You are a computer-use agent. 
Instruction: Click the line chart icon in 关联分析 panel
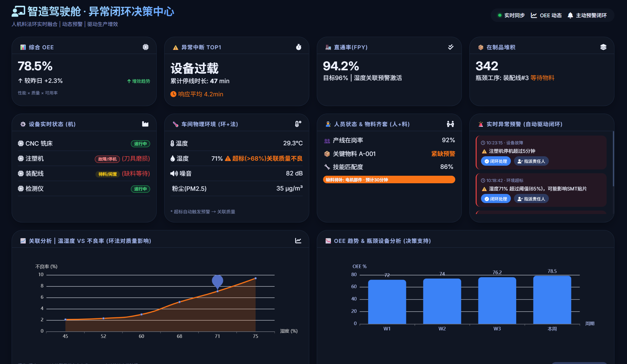click(298, 241)
